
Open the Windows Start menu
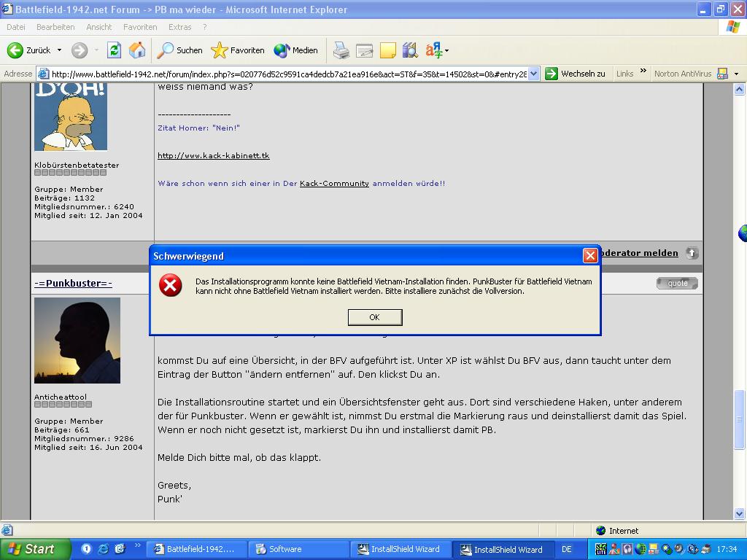coord(35,549)
